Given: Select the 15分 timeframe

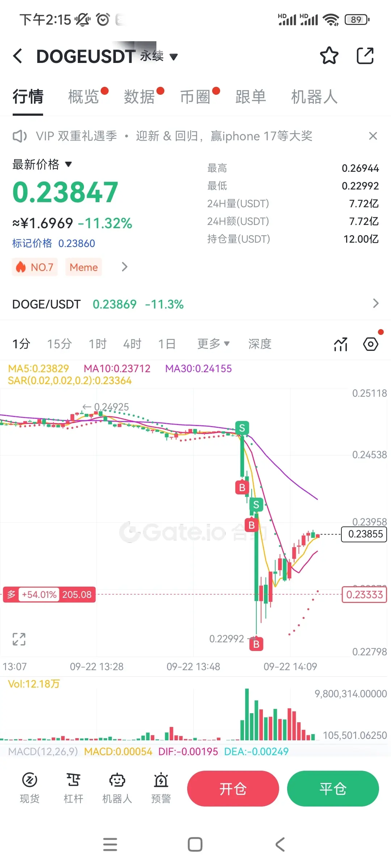Looking at the screenshot, I should pyautogui.click(x=59, y=344).
